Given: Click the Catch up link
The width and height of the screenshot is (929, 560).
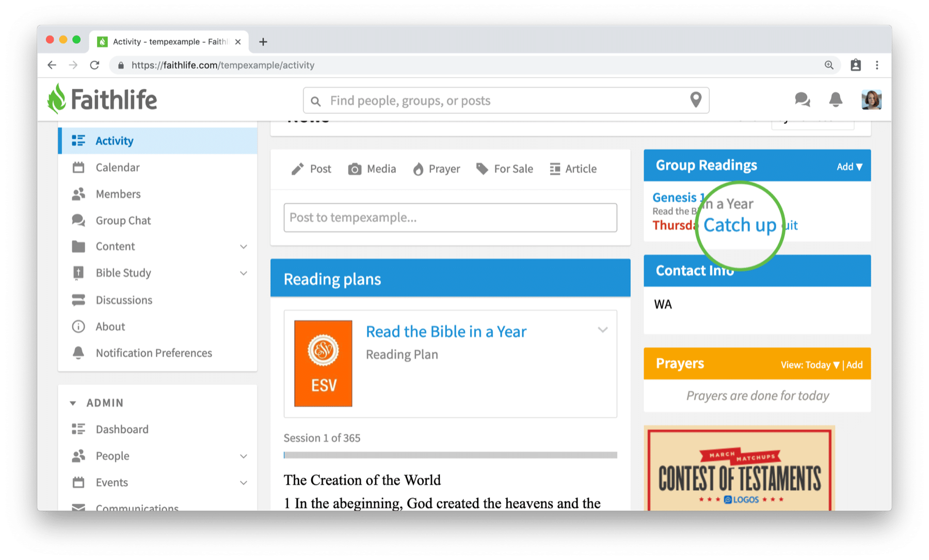Looking at the screenshot, I should [740, 225].
